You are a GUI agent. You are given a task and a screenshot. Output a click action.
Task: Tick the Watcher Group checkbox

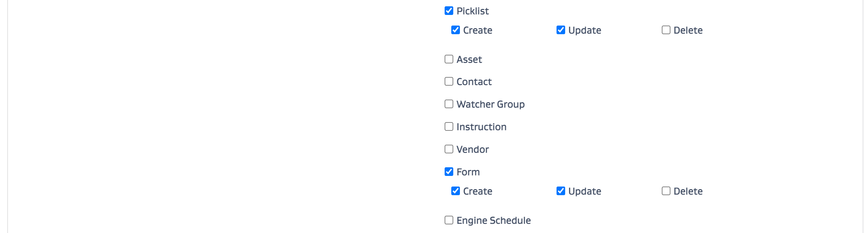click(x=449, y=104)
